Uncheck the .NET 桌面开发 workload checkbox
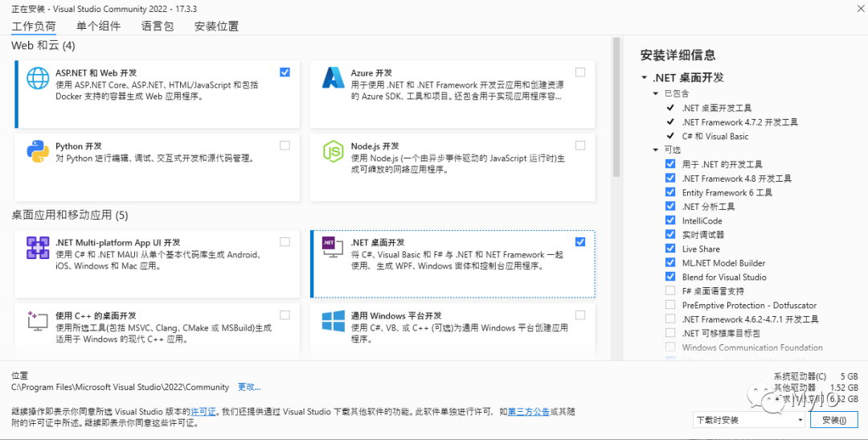The width and height of the screenshot is (868, 440). (580, 241)
